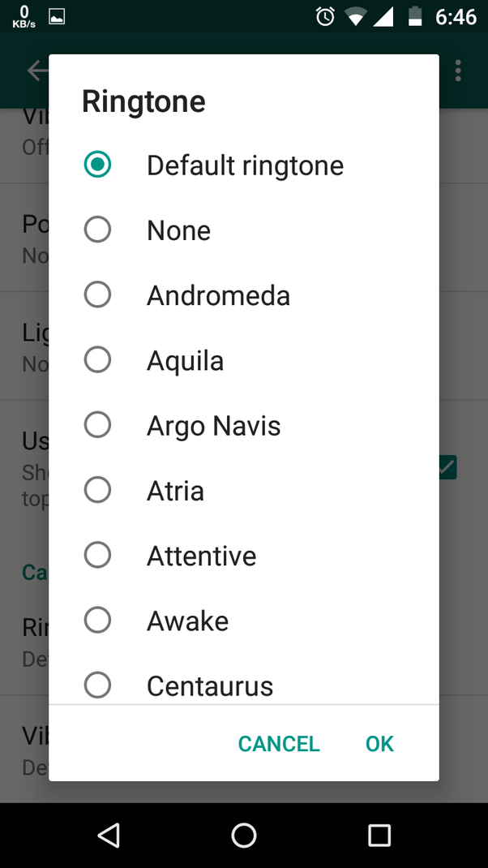Viewport: 488px width, 868px height.
Task: Select the Centaurus ringtone
Action: (x=98, y=685)
